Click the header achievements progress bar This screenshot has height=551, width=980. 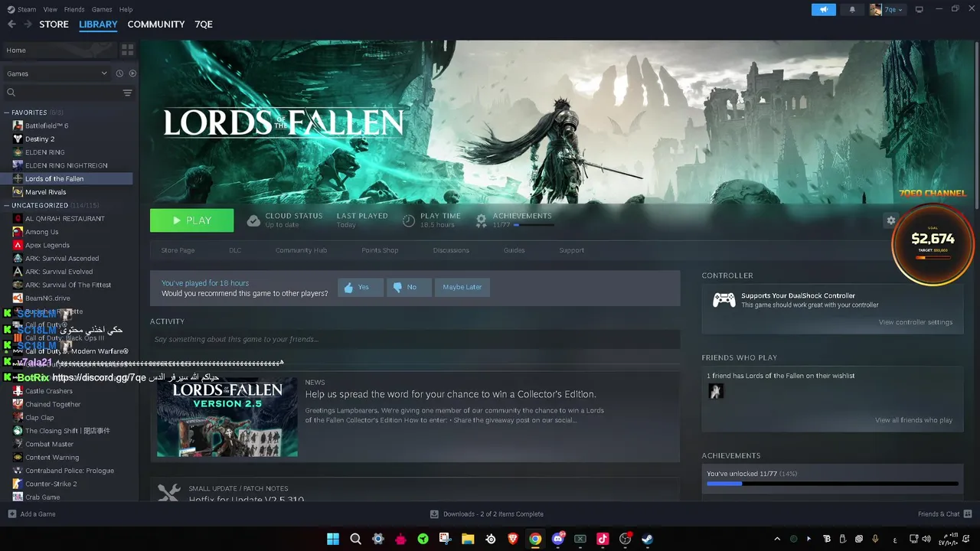pyautogui.click(x=532, y=225)
